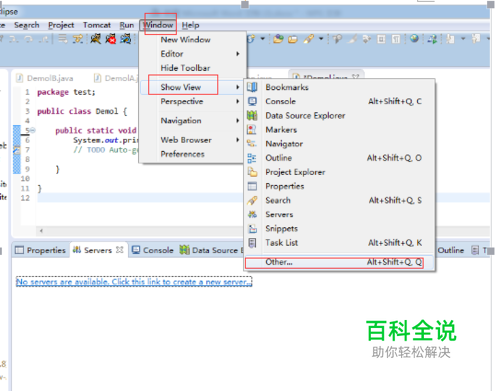Open the Project menu
This screenshot has width=500, height=391.
point(61,25)
